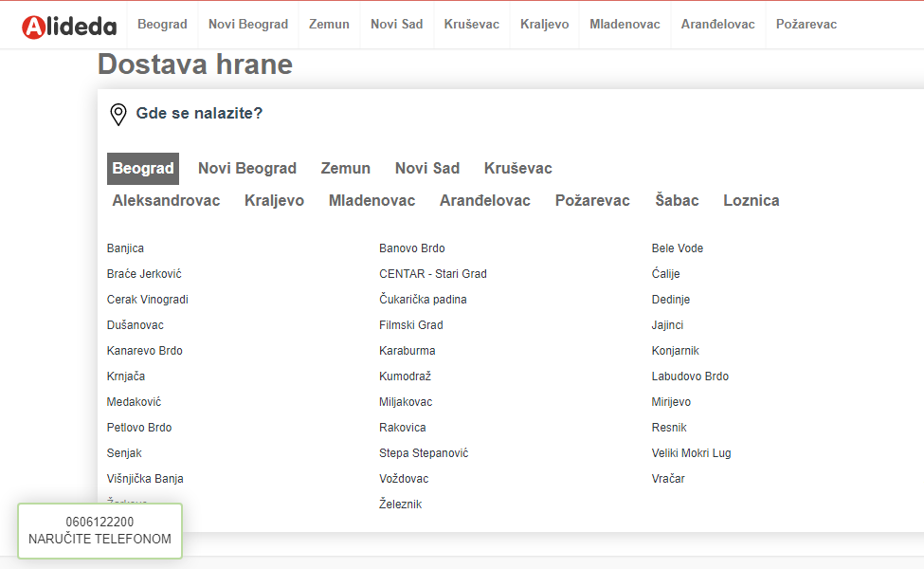Click the Naručite telefonom phone button
The height and width of the screenshot is (569, 924).
pos(100,531)
